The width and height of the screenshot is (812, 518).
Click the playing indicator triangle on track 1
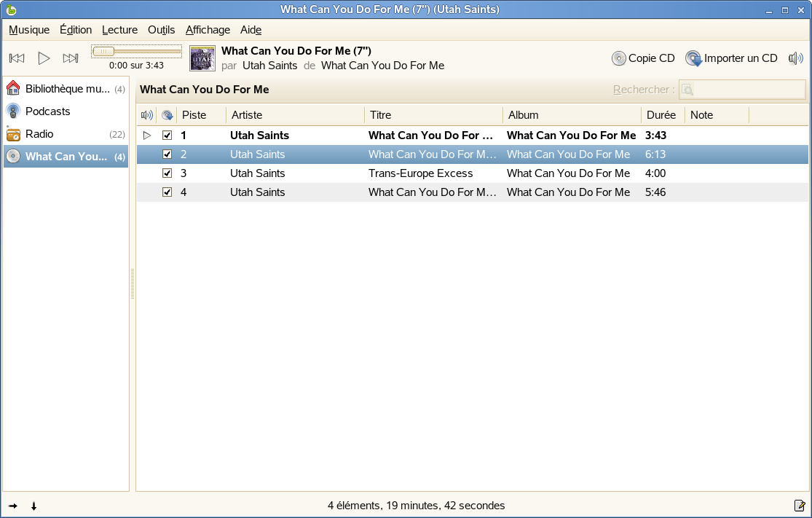(x=147, y=136)
